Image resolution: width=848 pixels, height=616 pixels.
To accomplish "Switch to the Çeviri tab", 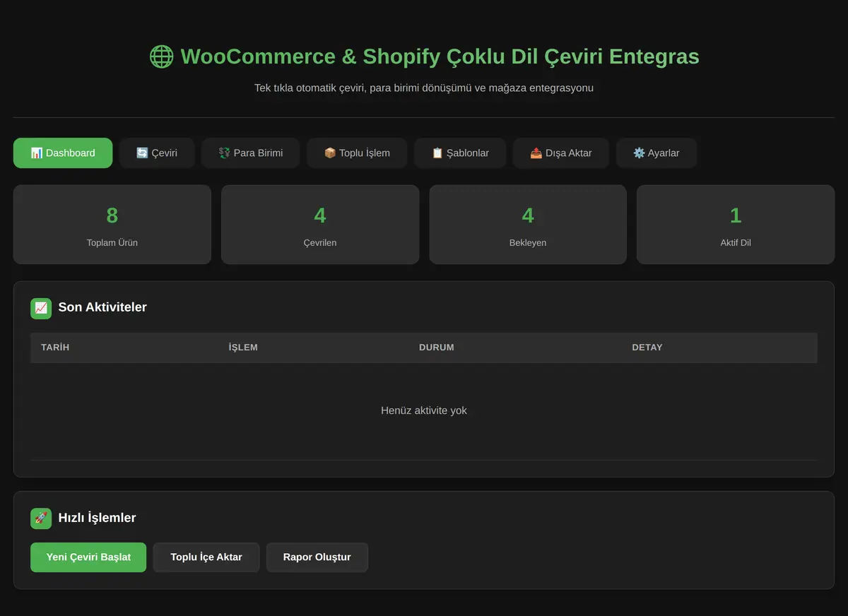I will 157,153.
